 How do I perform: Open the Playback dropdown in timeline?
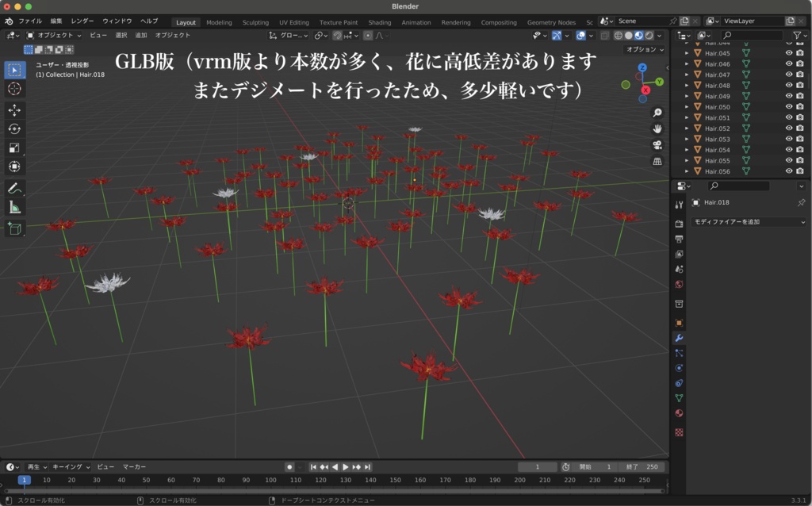point(36,466)
